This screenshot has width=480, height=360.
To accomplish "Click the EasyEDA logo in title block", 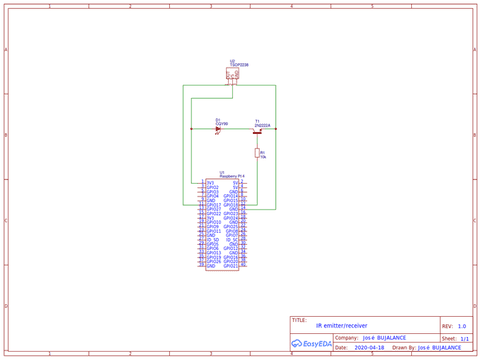I will 312,343.
